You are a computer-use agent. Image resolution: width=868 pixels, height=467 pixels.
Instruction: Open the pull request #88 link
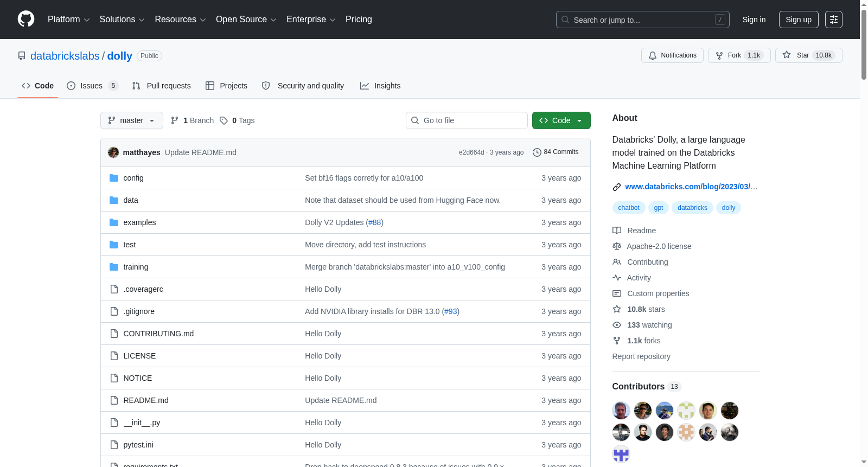375,222
